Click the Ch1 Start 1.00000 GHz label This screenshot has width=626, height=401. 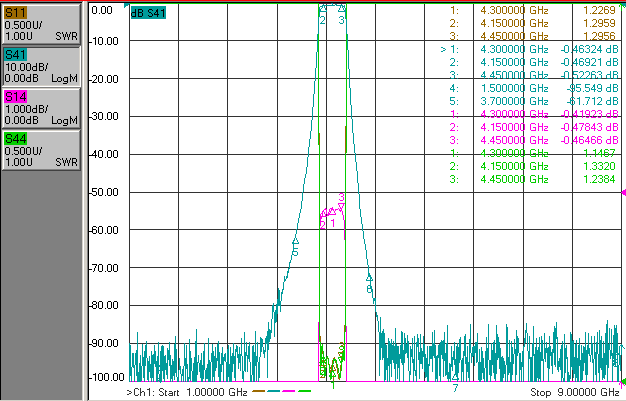tap(187, 392)
